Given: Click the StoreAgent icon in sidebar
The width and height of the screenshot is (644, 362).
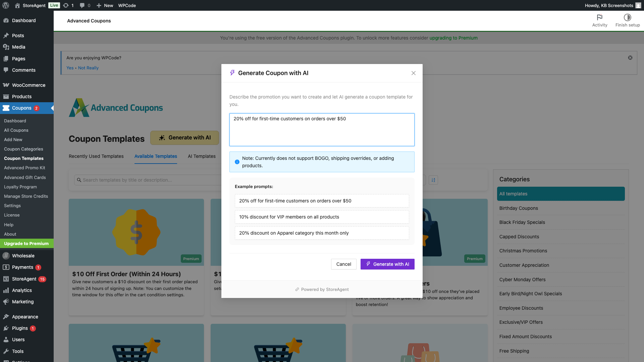Looking at the screenshot, I should [6, 279].
